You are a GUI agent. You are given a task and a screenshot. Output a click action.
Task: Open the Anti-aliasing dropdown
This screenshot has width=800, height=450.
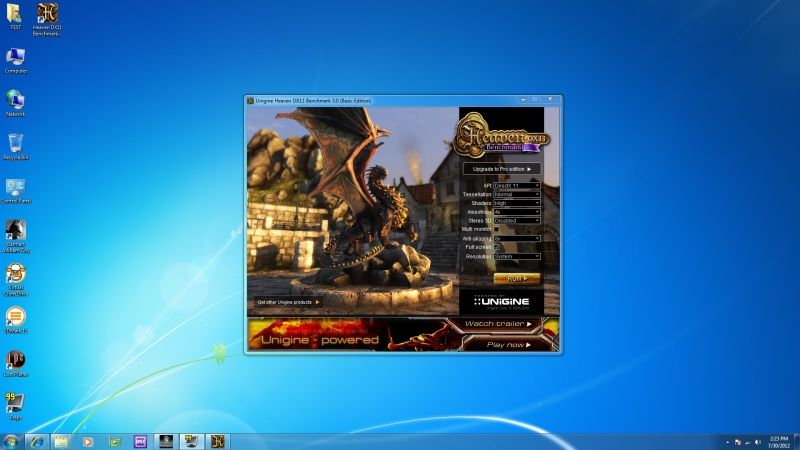[x=516, y=238]
